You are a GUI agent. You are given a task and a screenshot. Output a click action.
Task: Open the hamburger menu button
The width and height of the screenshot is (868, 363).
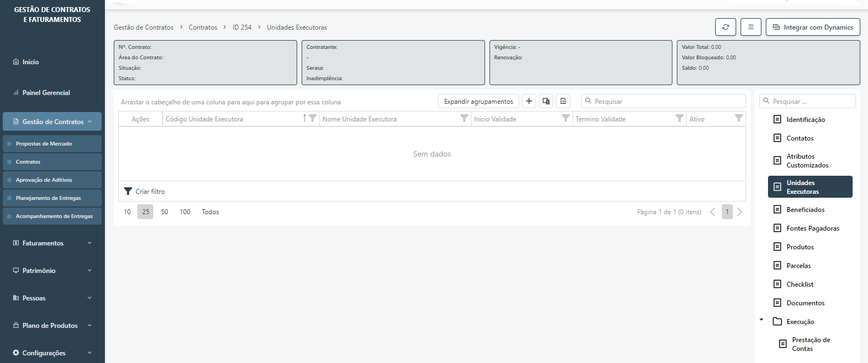click(x=750, y=27)
